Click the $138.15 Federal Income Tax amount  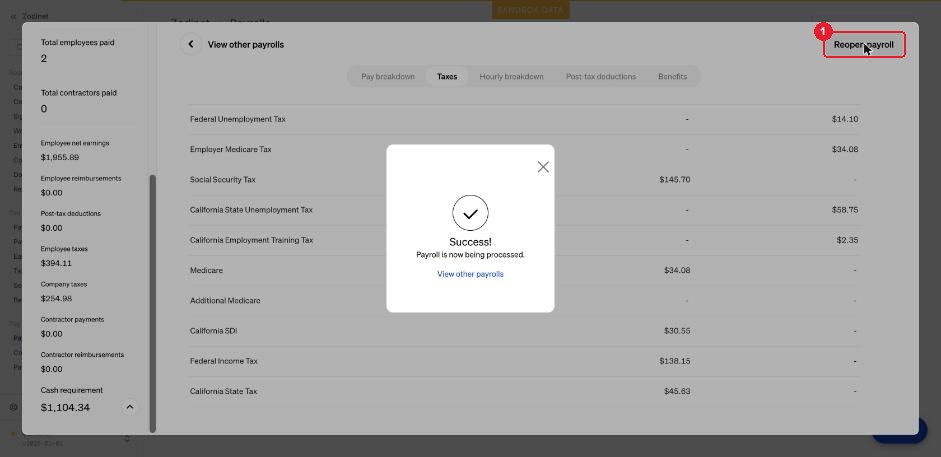[675, 361]
